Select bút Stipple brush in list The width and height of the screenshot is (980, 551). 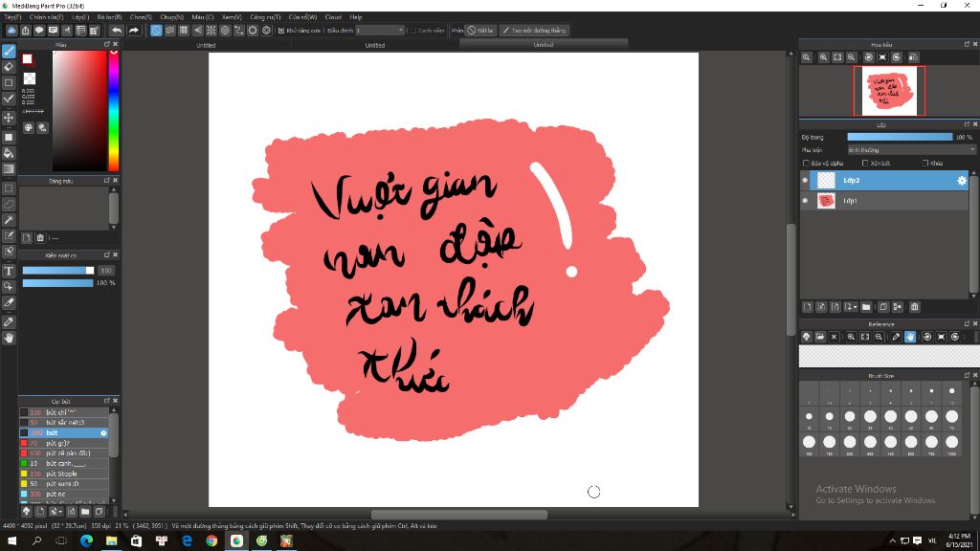[64, 474]
